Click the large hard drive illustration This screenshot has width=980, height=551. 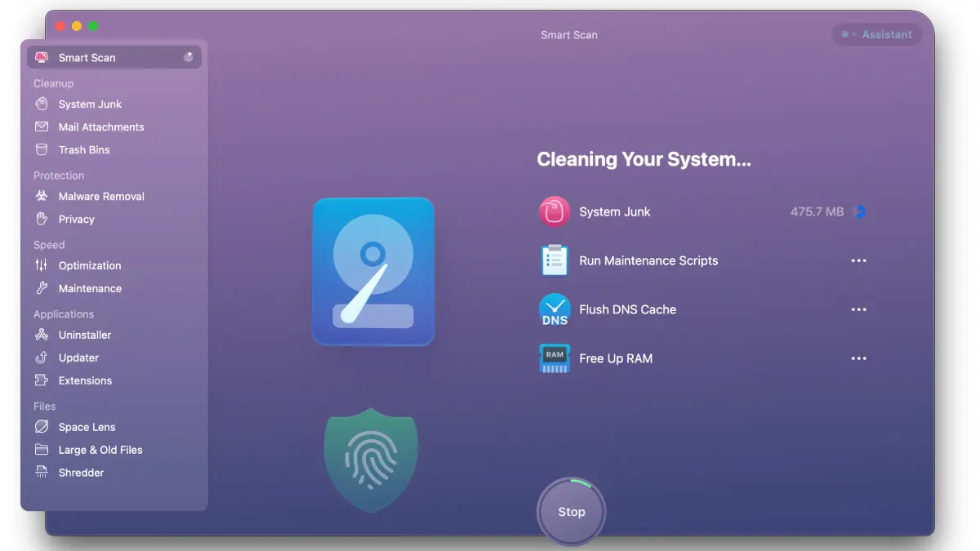point(373,271)
